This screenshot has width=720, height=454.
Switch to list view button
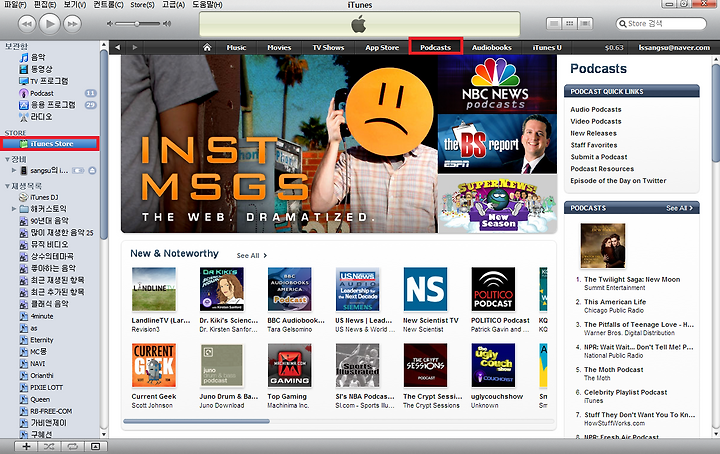(x=554, y=23)
